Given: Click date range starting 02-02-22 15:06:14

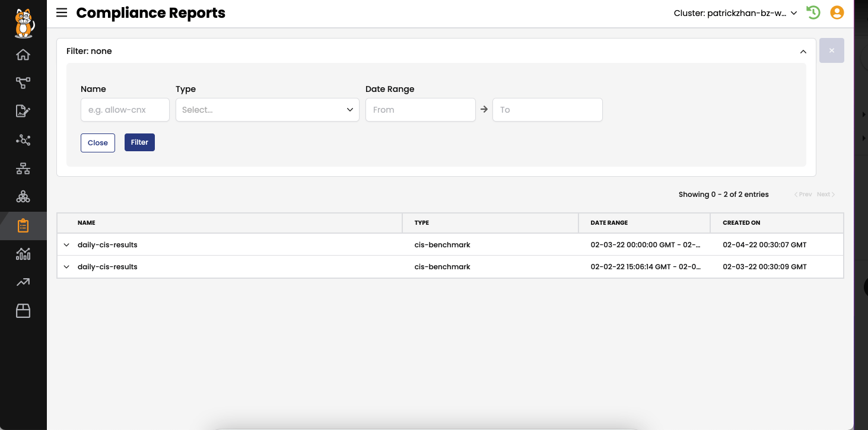Looking at the screenshot, I should point(646,267).
